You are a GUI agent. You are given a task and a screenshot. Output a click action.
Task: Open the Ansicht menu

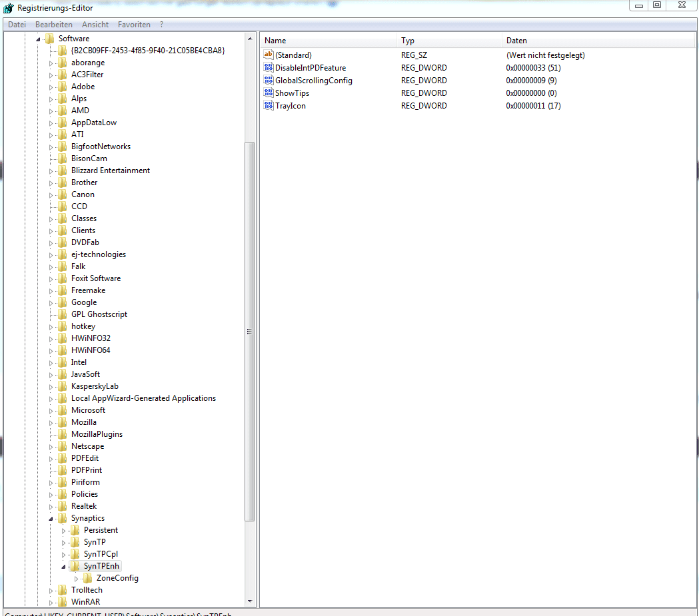click(95, 25)
